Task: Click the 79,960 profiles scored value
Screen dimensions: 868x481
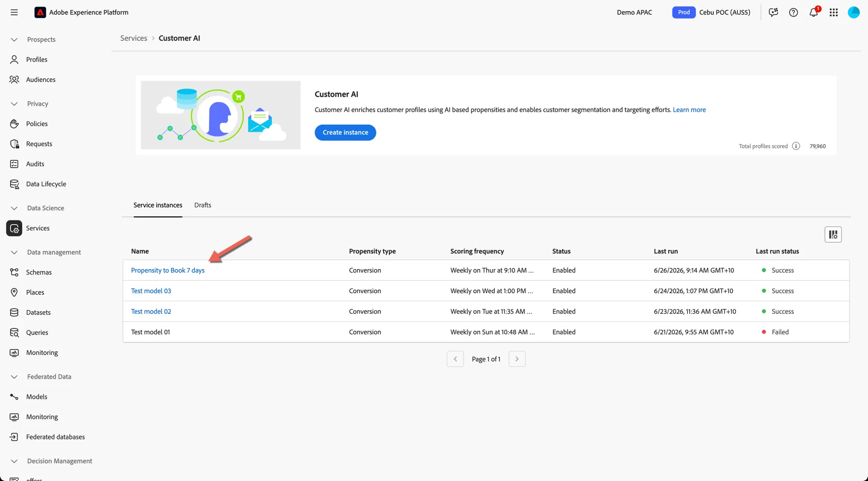Action: point(817,146)
